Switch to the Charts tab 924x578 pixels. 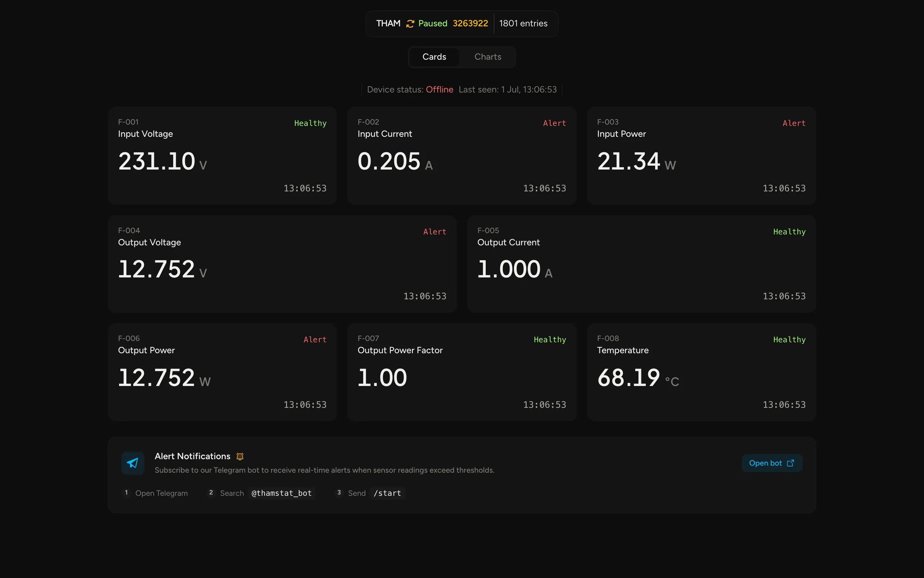coord(488,57)
